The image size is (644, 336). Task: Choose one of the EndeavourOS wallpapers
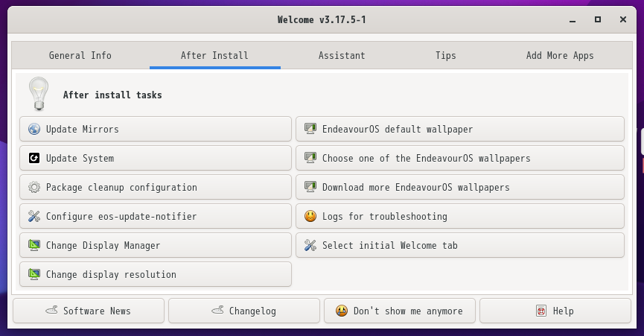click(460, 158)
